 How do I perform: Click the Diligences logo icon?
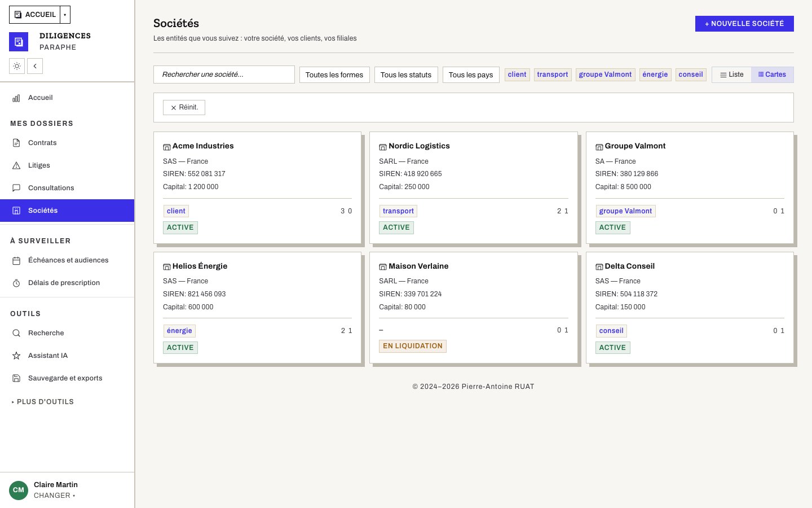19,42
